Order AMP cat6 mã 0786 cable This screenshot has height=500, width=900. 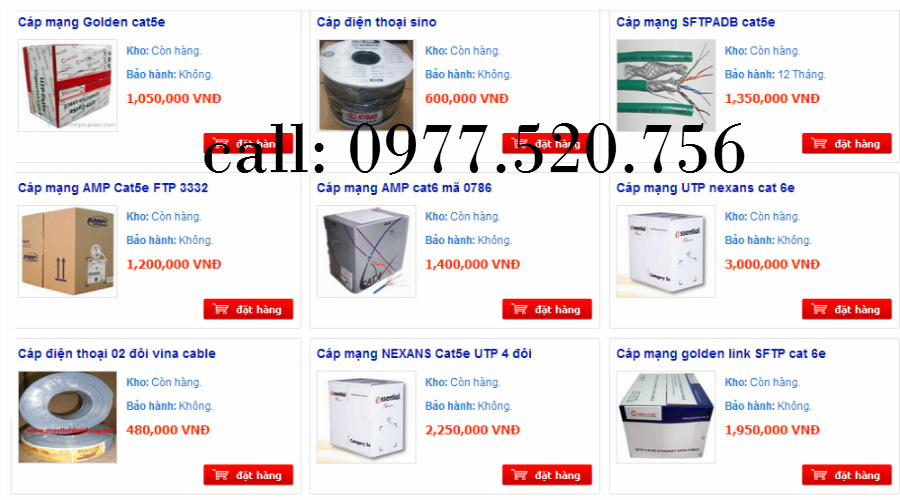[547, 309]
